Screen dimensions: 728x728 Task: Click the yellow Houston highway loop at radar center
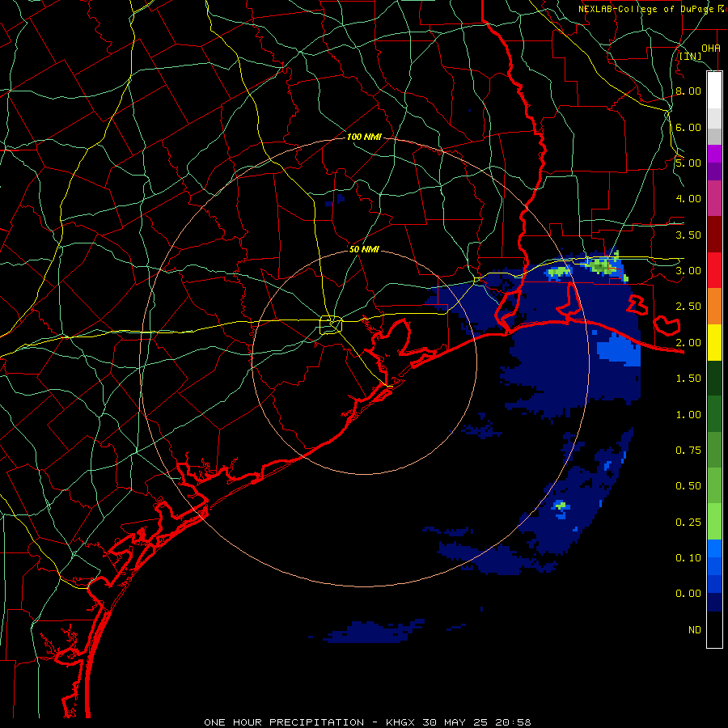click(331, 324)
